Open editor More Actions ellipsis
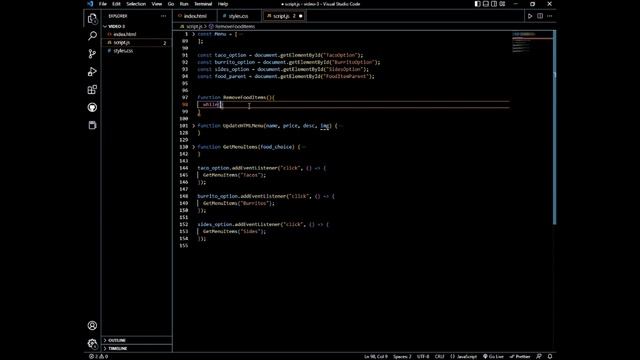This screenshot has width=640, height=360. [550, 16]
